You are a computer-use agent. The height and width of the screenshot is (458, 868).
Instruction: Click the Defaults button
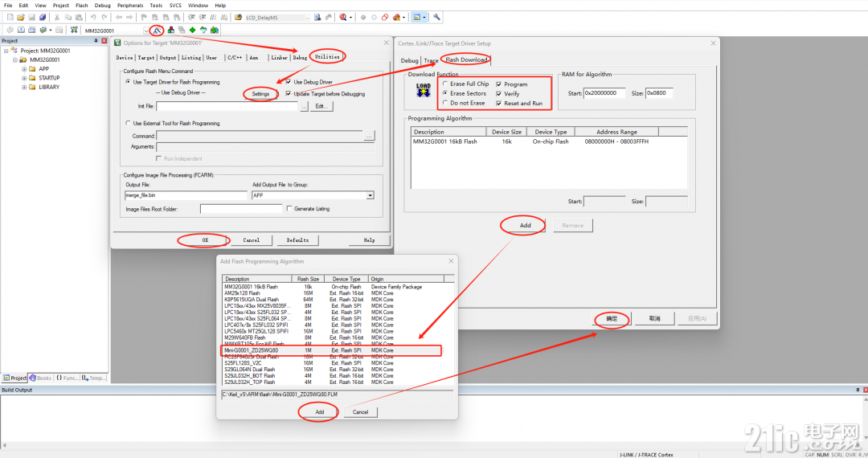click(297, 240)
